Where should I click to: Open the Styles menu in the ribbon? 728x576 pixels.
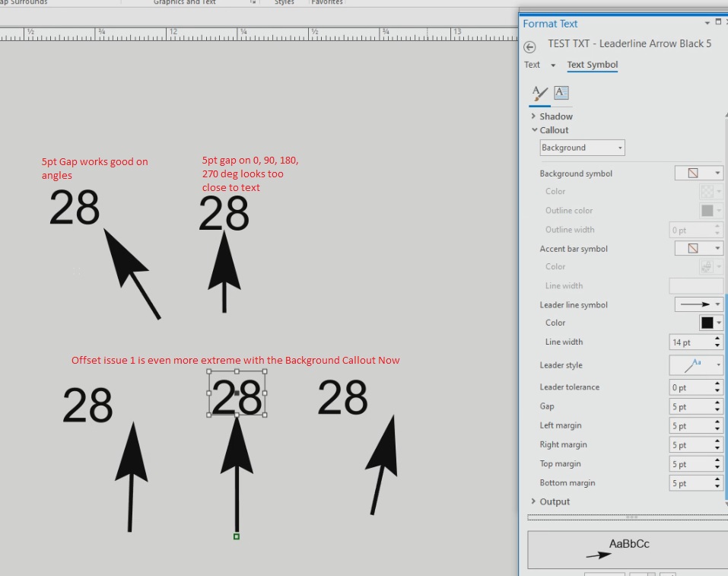pos(284,2)
